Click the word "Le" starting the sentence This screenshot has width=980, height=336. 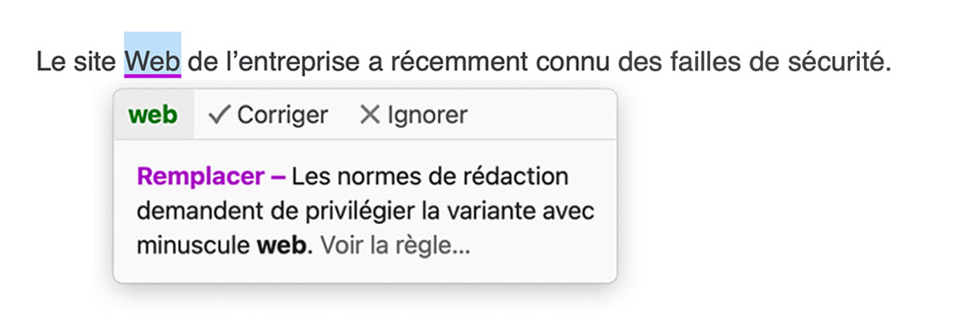50,61
